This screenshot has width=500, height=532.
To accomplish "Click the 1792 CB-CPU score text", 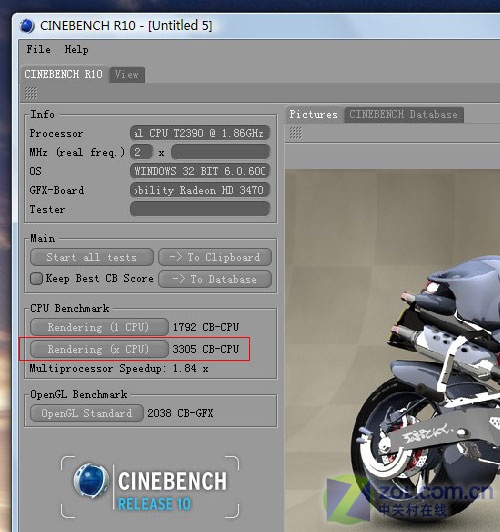I will click(x=206, y=327).
